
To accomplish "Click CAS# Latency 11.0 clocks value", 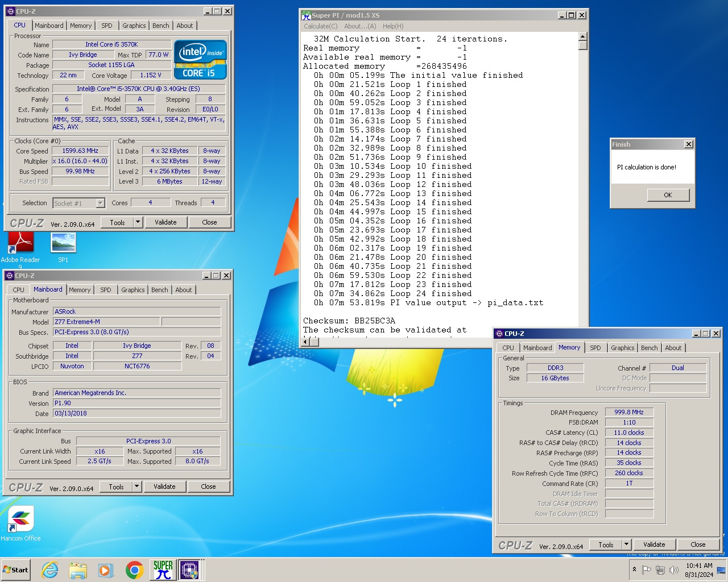I will (x=629, y=433).
